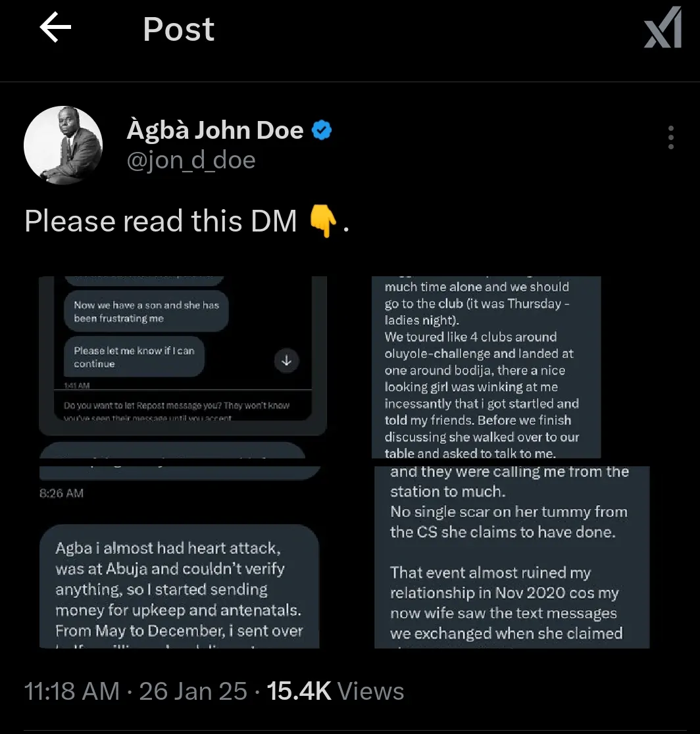Click the pointing-down emoji in the post
This screenshot has width=700, height=734.
point(323,221)
